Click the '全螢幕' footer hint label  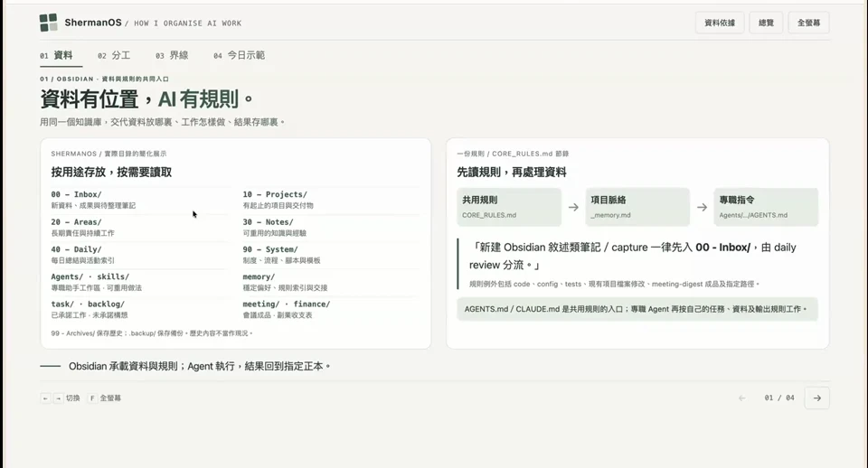(110, 398)
